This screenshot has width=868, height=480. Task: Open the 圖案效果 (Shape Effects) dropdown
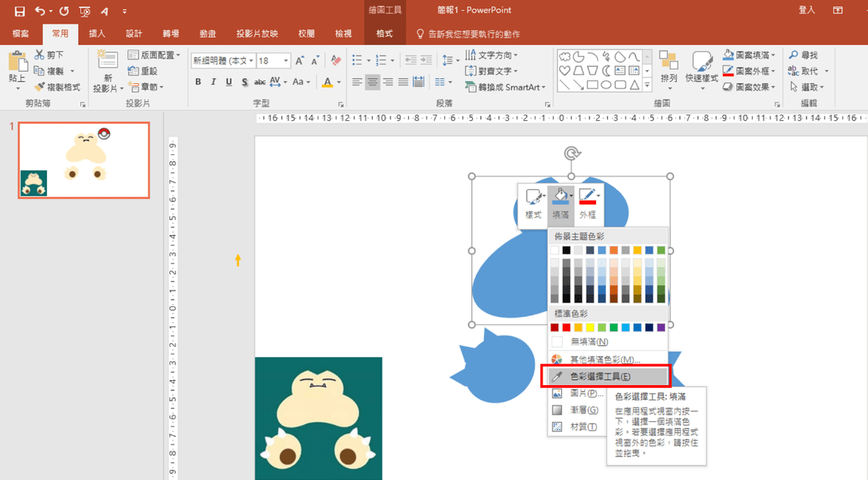click(x=749, y=87)
